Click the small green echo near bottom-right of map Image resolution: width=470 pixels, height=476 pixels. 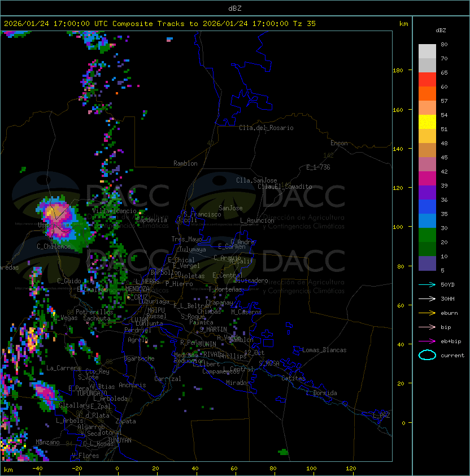click(x=283, y=452)
